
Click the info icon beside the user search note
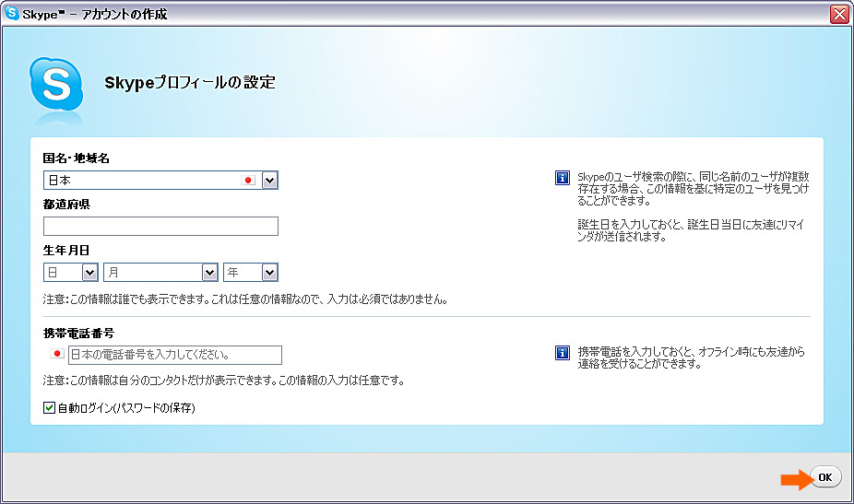[562, 178]
